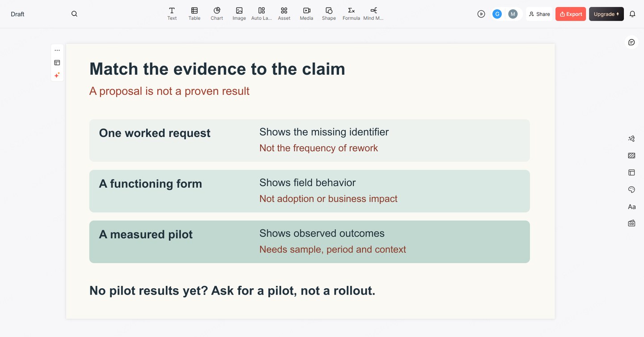The height and width of the screenshot is (337, 644).
Task: Open the search magnifier icon
Action: (74, 14)
